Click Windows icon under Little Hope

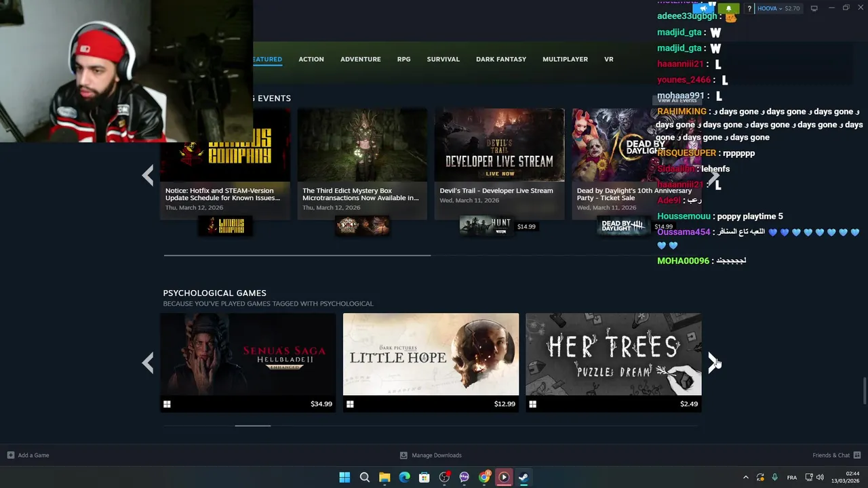pos(350,404)
